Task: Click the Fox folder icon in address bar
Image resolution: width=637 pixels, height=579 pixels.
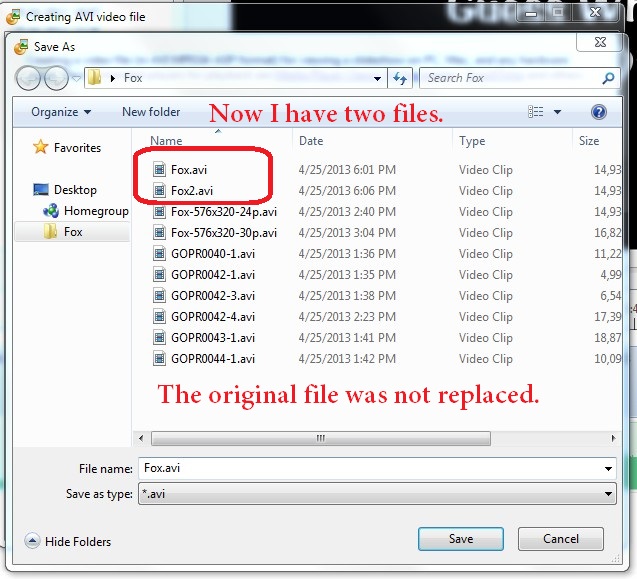Action: (x=95, y=78)
